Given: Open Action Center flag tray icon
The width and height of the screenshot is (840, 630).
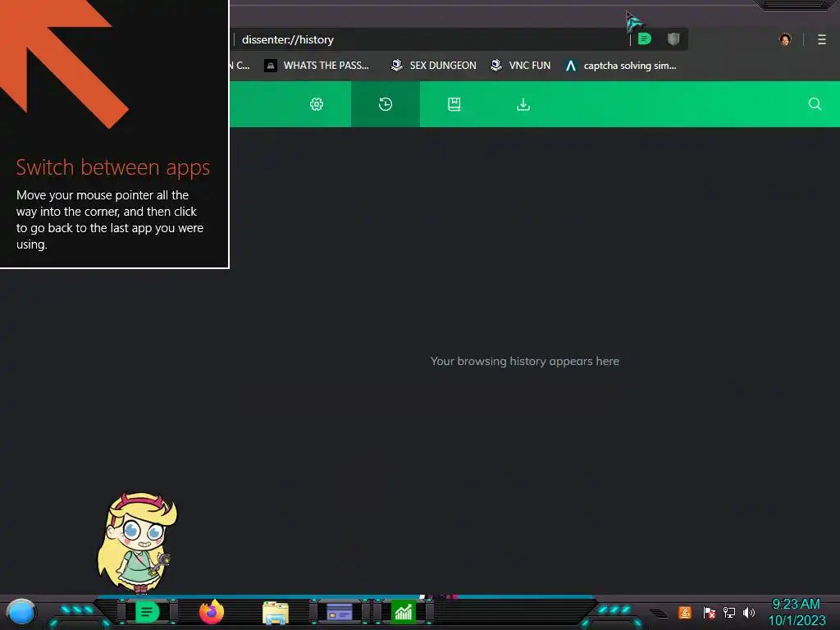Looking at the screenshot, I should (x=709, y=612).
